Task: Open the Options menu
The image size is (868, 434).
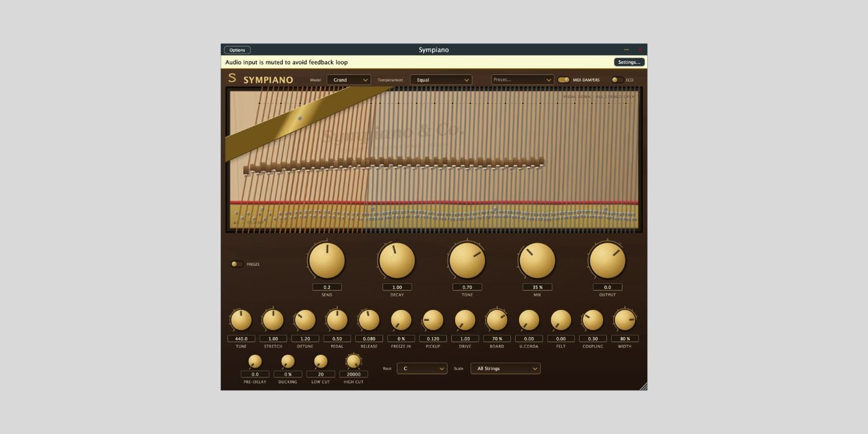Action: coord(237,50)
